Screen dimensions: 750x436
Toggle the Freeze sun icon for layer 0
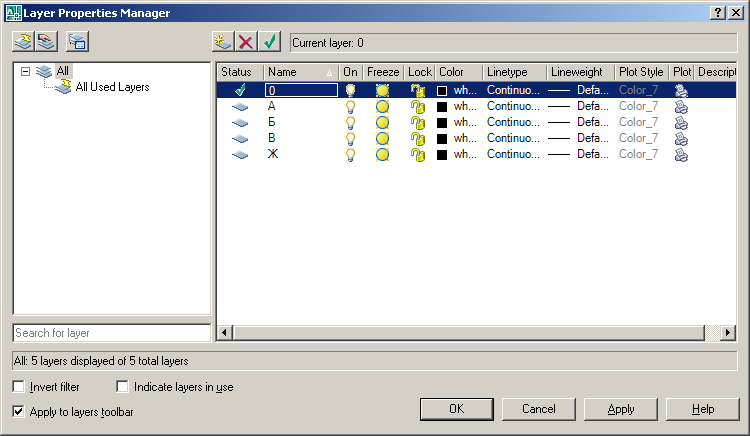point(382,90)
